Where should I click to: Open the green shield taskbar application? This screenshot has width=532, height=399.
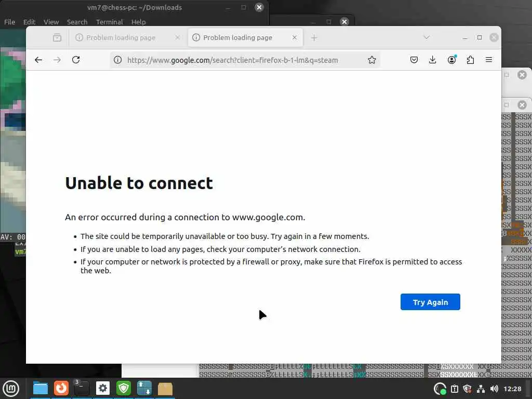tap(124, 388)
